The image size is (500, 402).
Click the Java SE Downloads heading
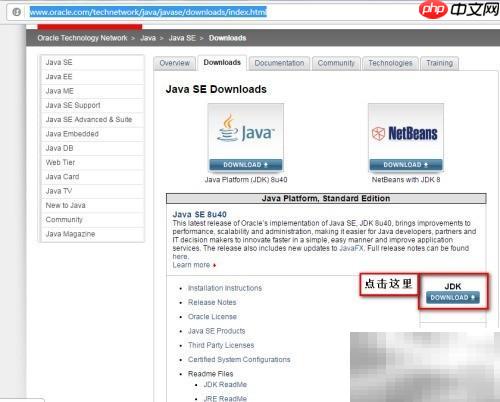point(216,89)
